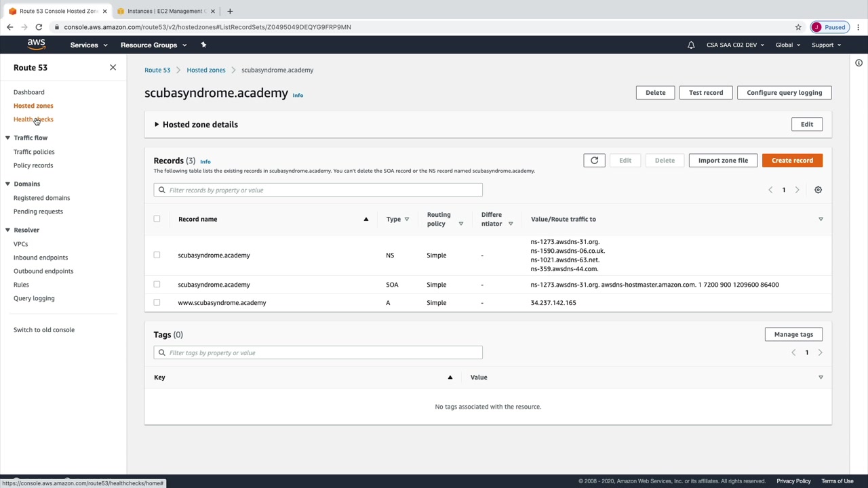Focus the Filter records search field
This screenshot has width=868, height=488.
[318, 190]
